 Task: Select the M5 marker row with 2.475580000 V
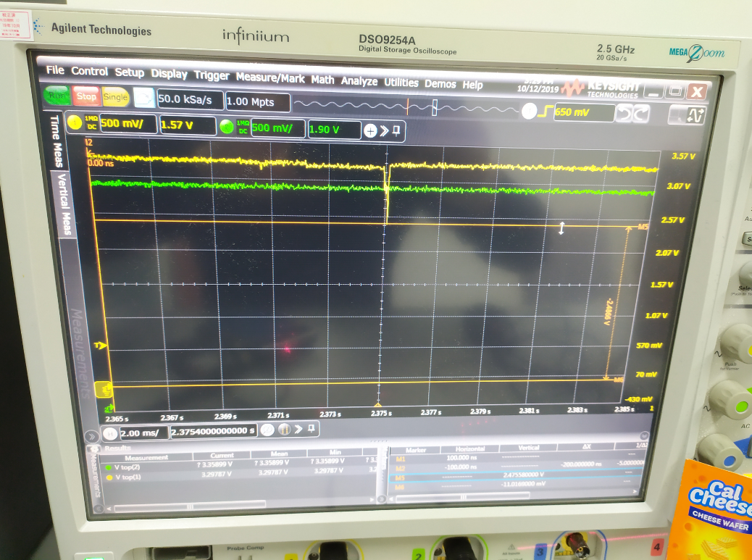click(517, 476)
